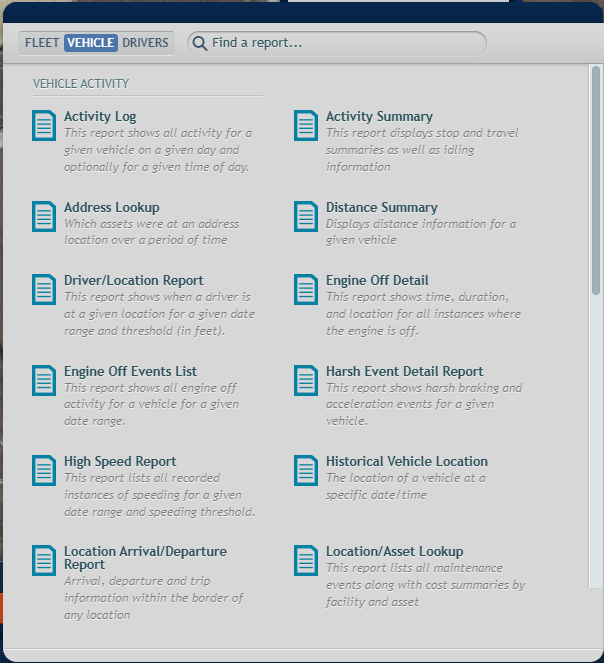Open the Distance Summary report title
Image resolution: width=604 pixels, height=663 pixels.
pos(381,207)
